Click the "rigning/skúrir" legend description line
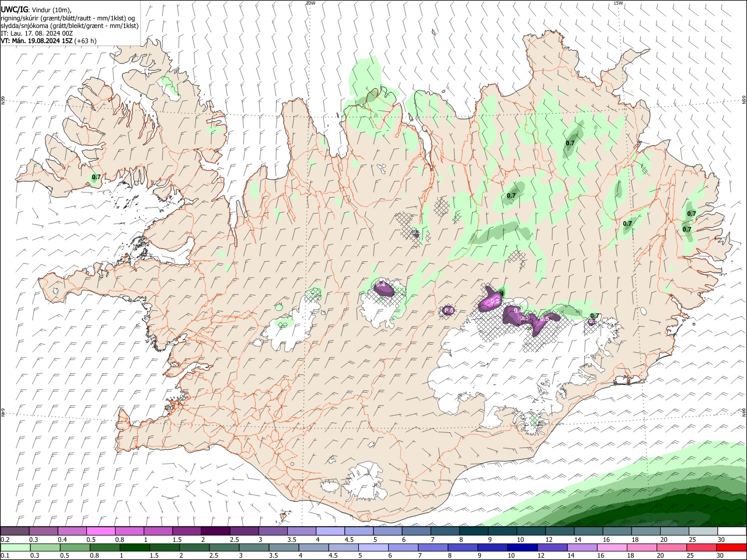The width and height of the screenshot is (747, 560). pos(68,17)
